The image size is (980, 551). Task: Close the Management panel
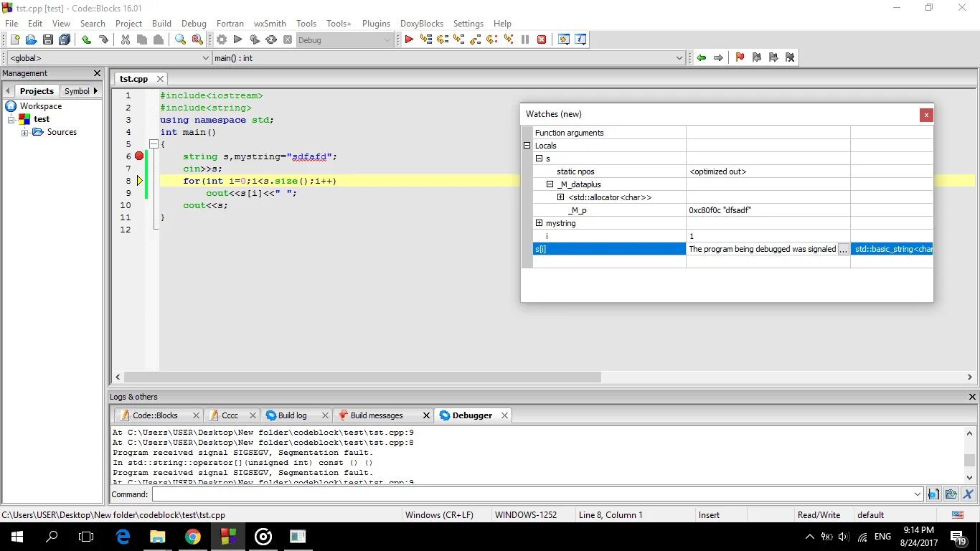pyautogui.click(x=98, y=73)
